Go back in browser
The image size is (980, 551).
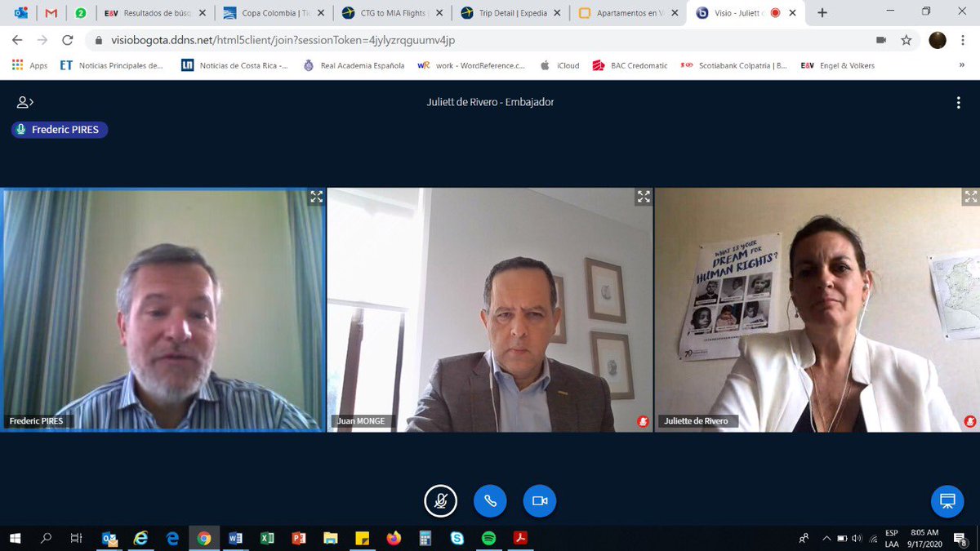[17, 40]
